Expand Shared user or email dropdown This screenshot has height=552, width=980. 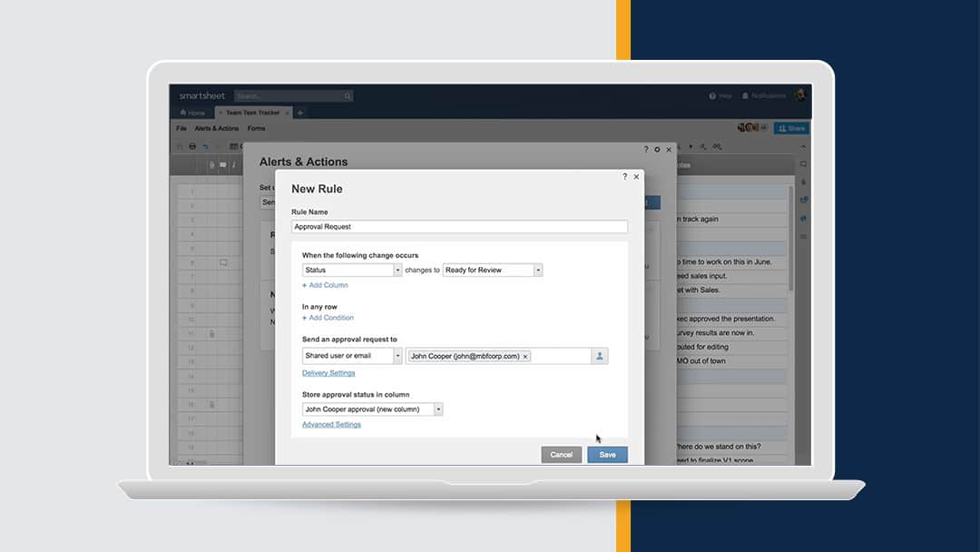397,357
